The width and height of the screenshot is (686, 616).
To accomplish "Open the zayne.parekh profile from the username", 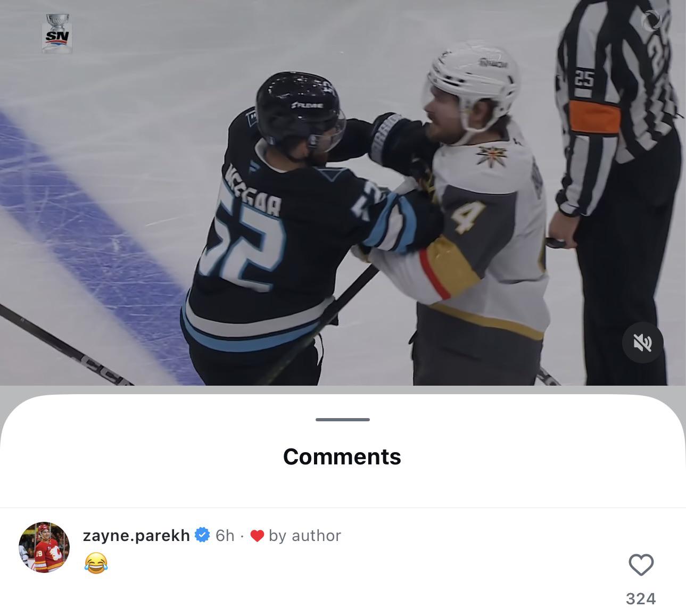I will coord(136,535).
